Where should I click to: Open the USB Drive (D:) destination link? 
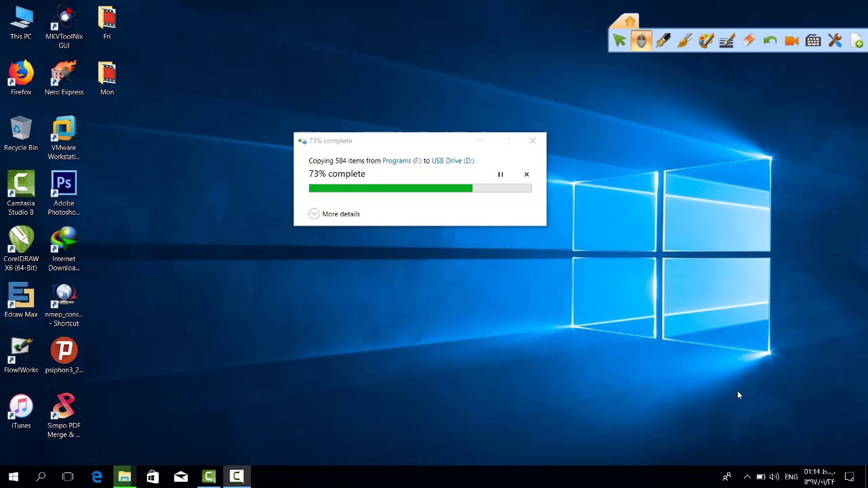pos(452,161)
